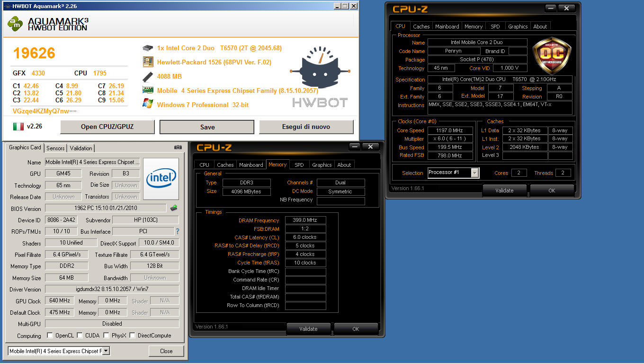The width and height of the screenshot is (644, 364).
Task: Select the Graphics Card tab in GPU-Z
Action: point(25,147)
